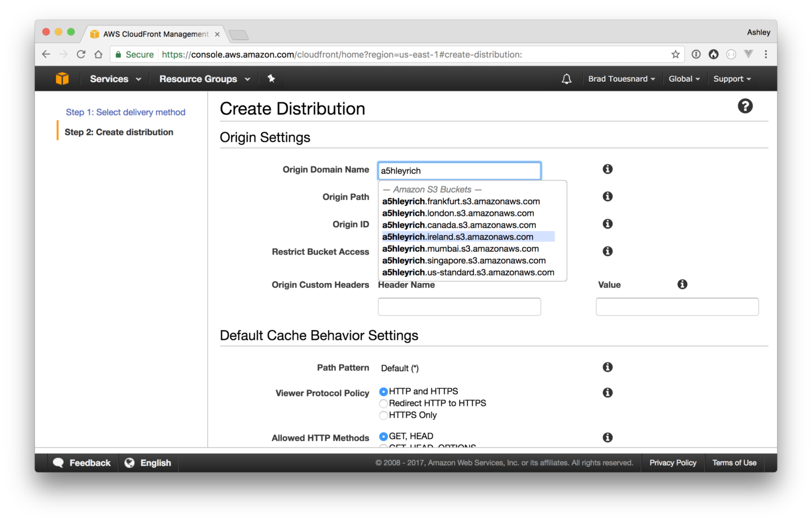The width and height of the screenshot is (812, 522).
Task: Open the notifications bell icon
Action: 566,79
